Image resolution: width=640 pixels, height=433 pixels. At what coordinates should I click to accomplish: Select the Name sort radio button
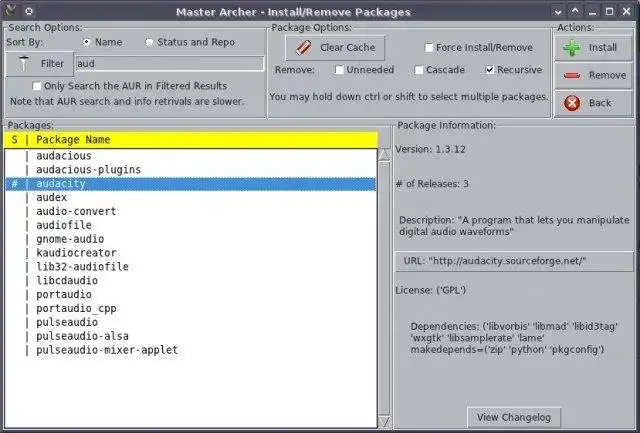[87, 42]
